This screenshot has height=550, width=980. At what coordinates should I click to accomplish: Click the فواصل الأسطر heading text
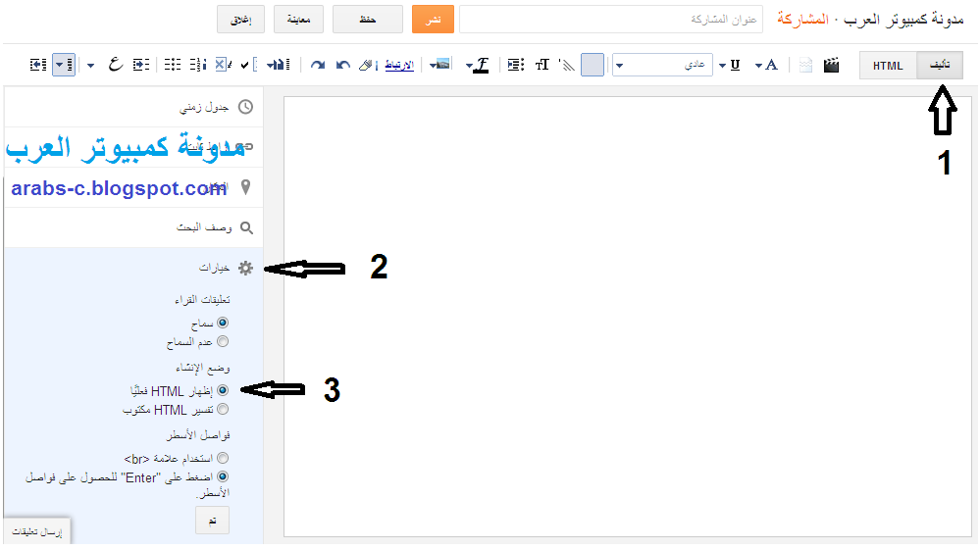pyautogui.click(x=198, y=435)
